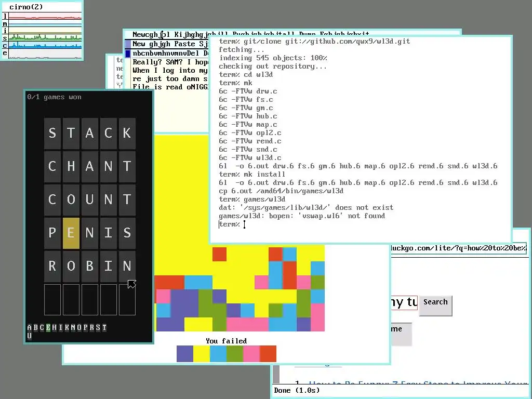Click the U tile in COUNT row

[89, 200]
